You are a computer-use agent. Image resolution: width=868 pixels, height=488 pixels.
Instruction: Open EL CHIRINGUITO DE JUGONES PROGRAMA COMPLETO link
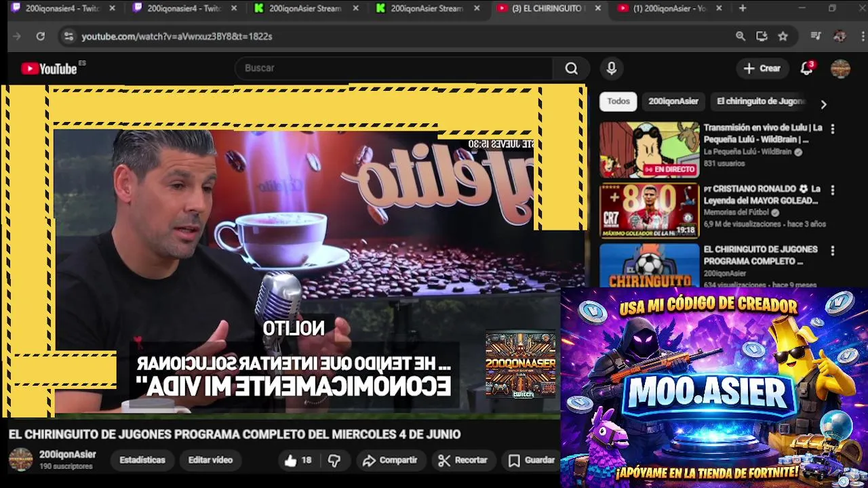[760, 256]
